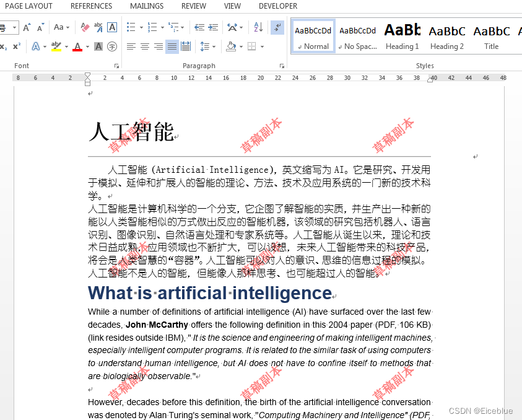Align text left
The height and width of the screenshot is (420, 522).
(131, 46)
